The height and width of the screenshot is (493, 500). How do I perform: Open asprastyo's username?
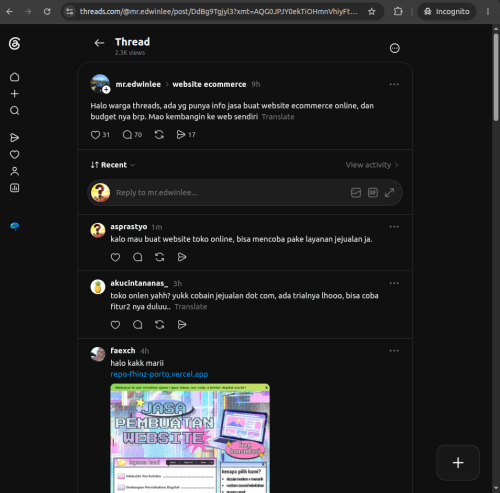point(129,227)
